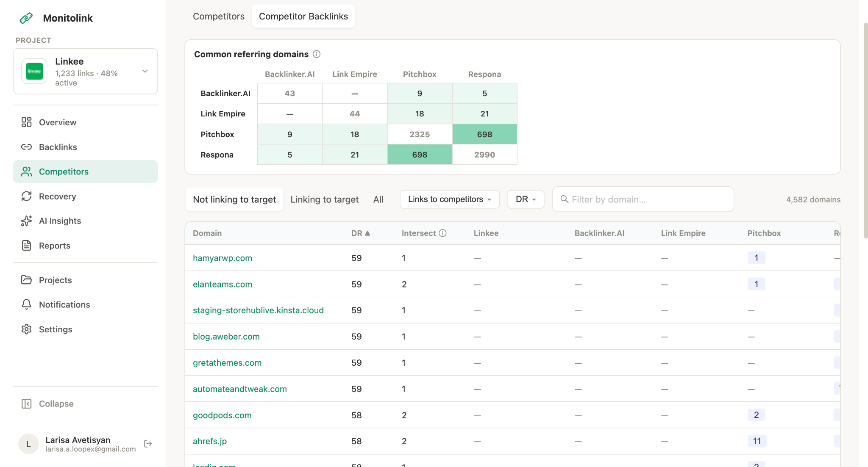Open the goodpods.com domain link
868x467 pixels.
pos(222,415)
